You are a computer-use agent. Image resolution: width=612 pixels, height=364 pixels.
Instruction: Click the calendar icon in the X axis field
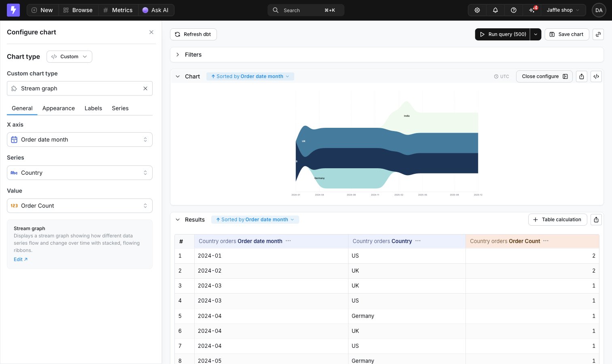(14, 140)
